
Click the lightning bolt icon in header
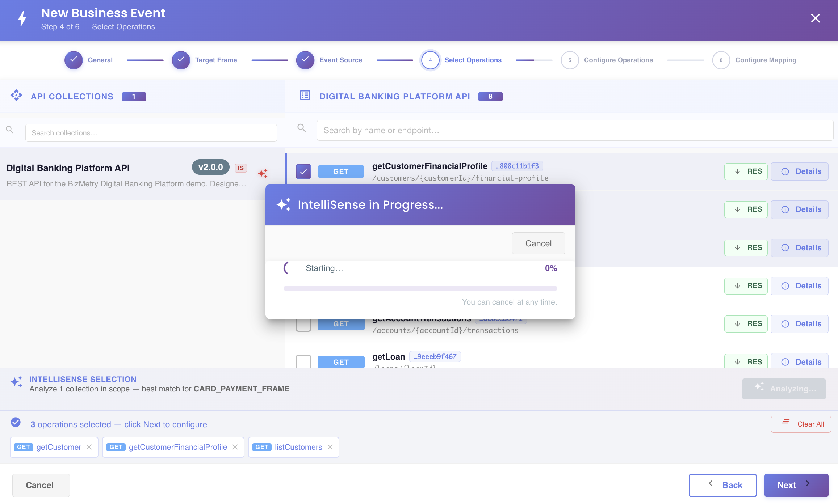tap(22, 18)
